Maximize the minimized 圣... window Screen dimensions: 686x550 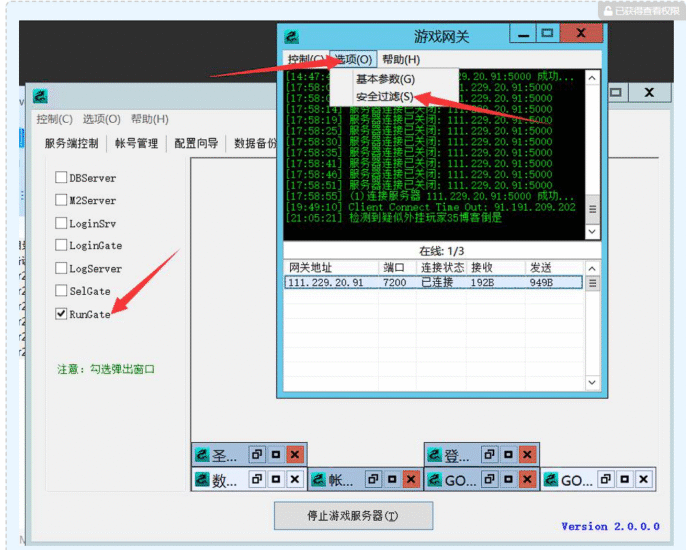pos(276,455)
